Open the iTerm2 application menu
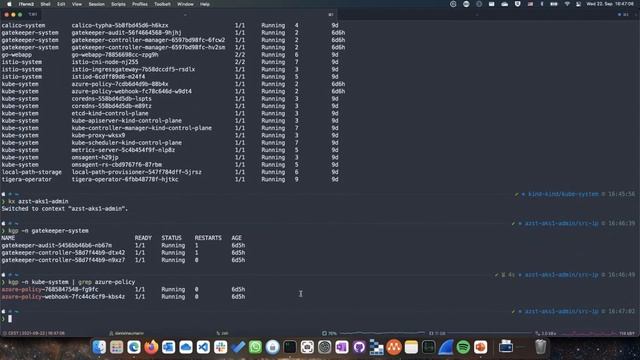The width and height of the screenshot is (640, 360). point(26,4)
